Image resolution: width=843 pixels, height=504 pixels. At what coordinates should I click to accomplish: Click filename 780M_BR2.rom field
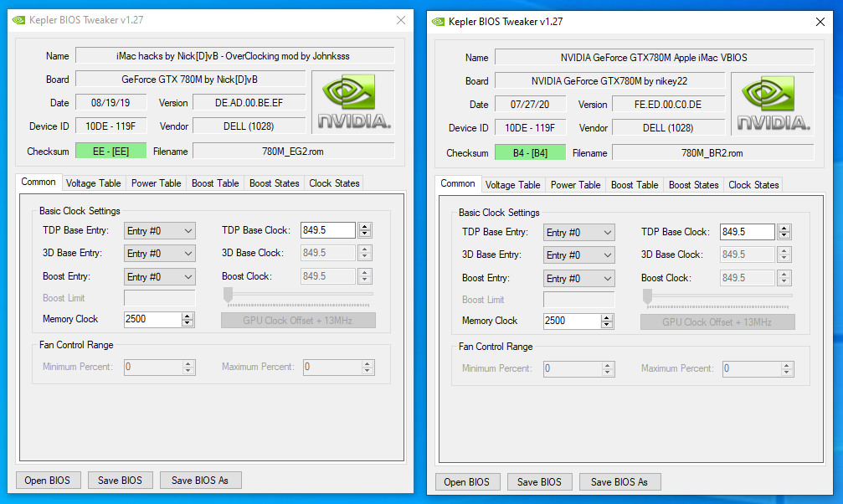click(x=713, y=152)
